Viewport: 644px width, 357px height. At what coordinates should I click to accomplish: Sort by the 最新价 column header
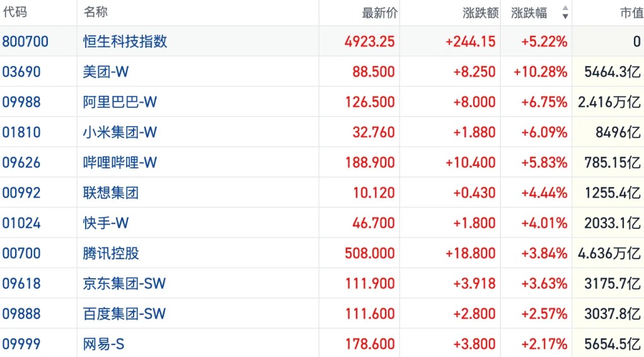379,13
